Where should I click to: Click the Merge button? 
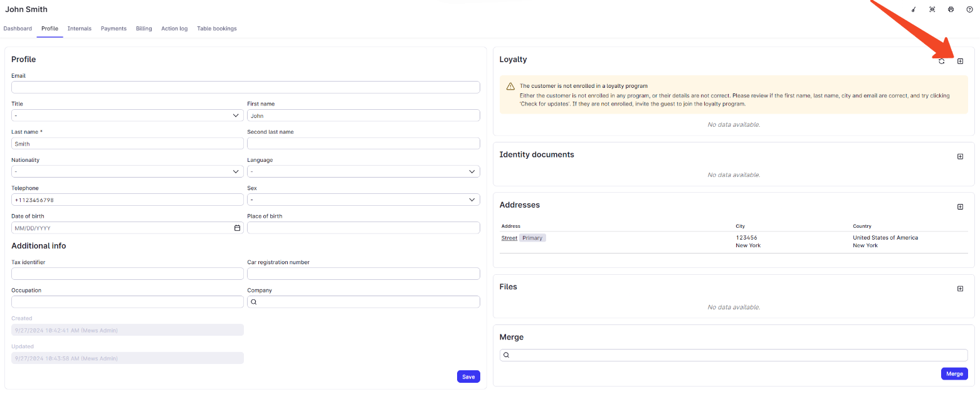[954, 373]
